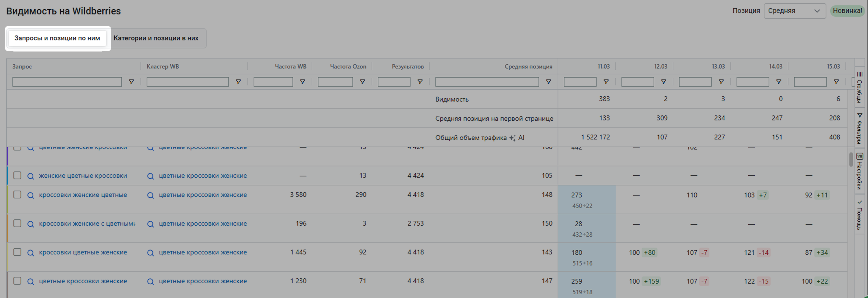Viewport: 868px width, 298px height.
Task: Focus the Кластер WB filter input field
Action: click(x=188, y=82)
